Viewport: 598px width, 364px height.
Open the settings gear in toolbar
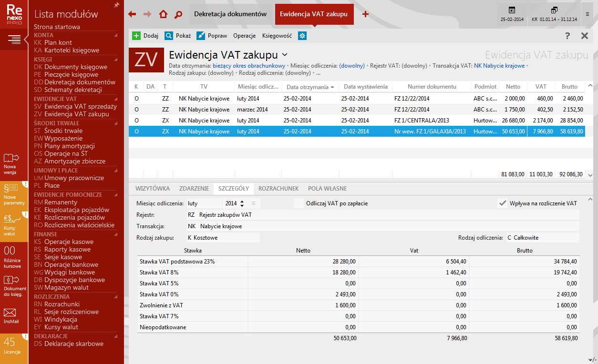tap(302, 36)
